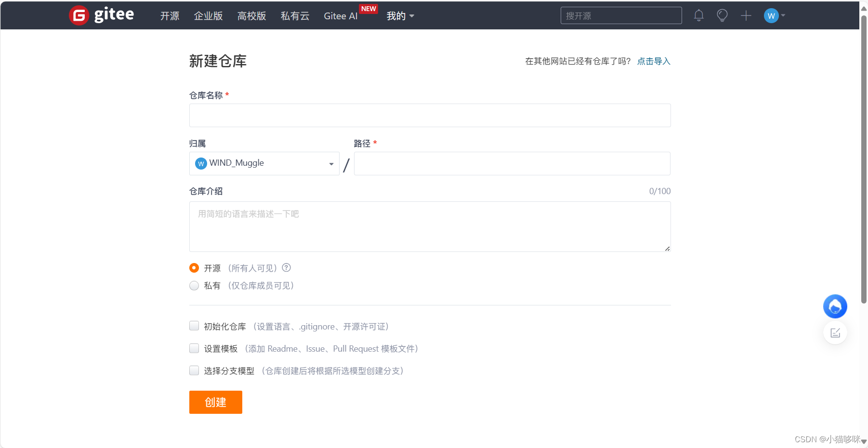Screen dimensions: 868x448
Task: Open the 点击导入 import link
Action: (653, 61)
